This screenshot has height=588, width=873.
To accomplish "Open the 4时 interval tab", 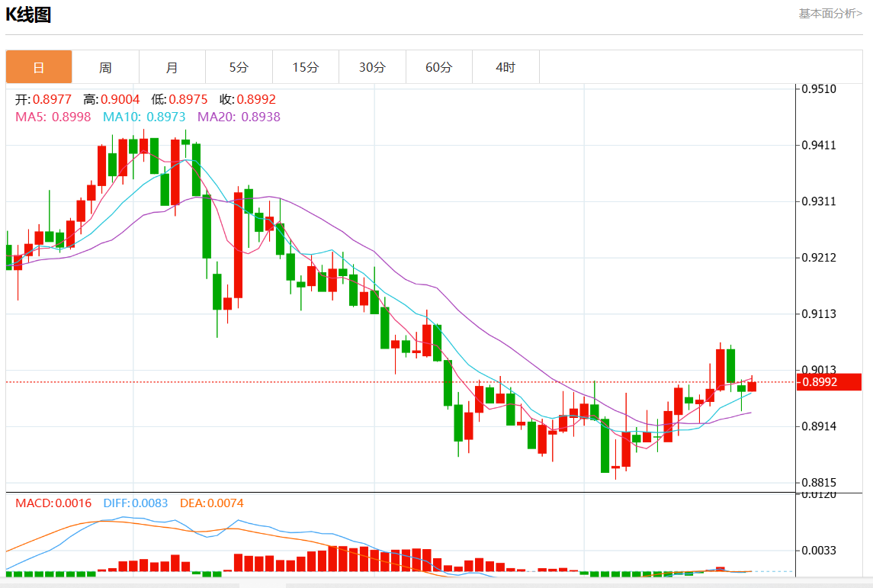I will [506, 67].
